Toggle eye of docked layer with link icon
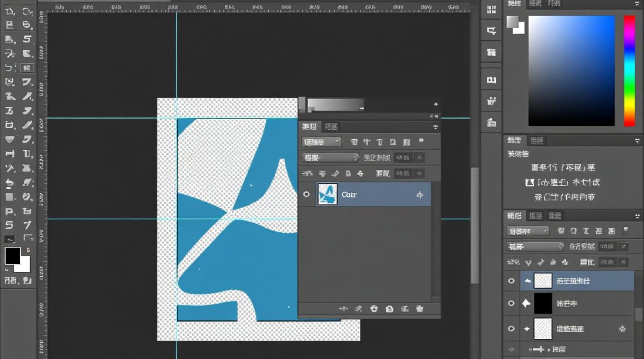The image size is (644, 359). pos(511,329)
